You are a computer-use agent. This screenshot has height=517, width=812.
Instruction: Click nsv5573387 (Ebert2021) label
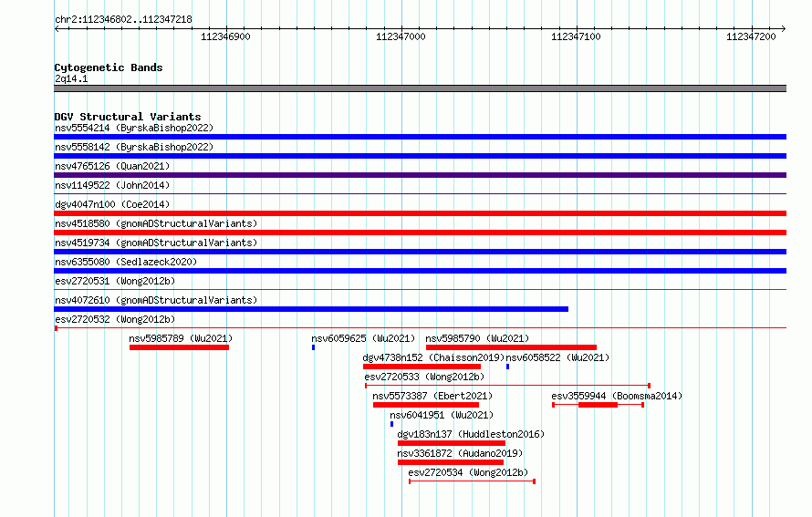coord(432,396)
